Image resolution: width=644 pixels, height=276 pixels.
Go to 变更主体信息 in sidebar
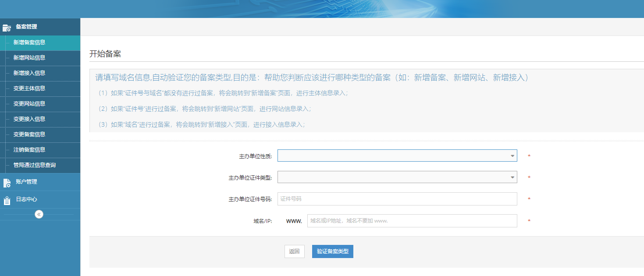pyautogui.click(x=40, y=88)
